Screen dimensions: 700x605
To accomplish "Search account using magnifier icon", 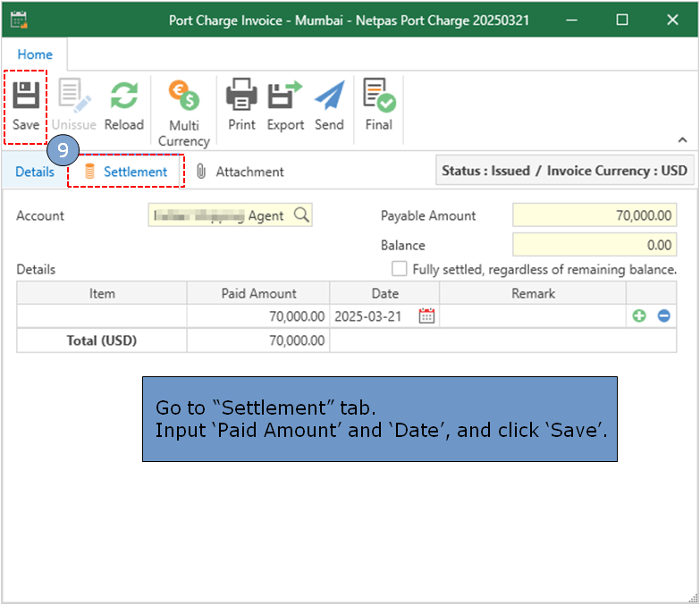I will (301, 215).
